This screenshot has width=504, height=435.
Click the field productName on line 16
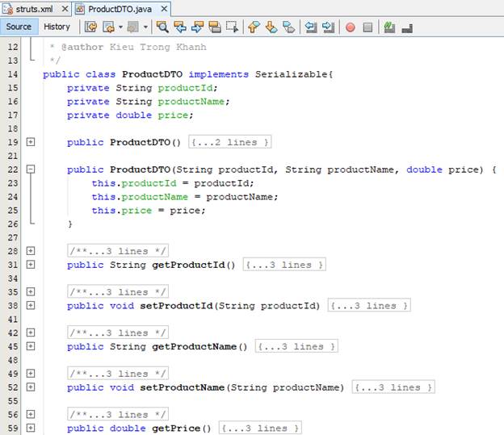(x=191, y=102)
